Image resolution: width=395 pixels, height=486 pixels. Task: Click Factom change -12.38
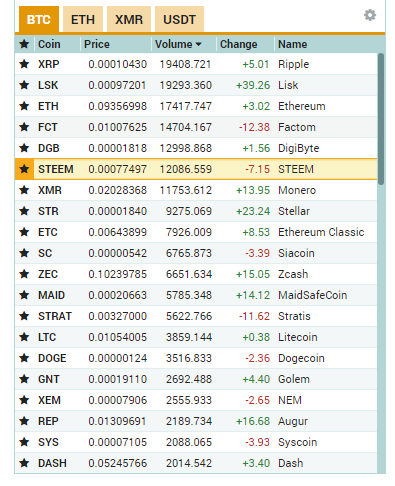[254, 127]
